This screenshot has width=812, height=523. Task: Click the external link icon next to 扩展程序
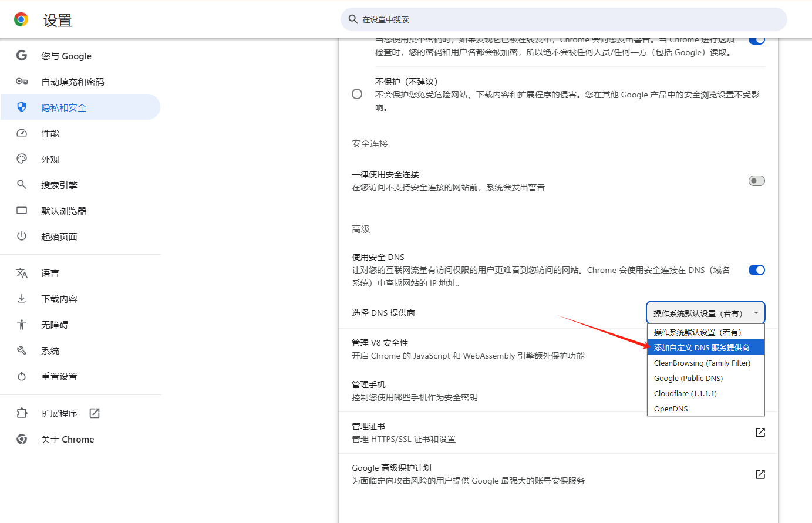point(95,413)
